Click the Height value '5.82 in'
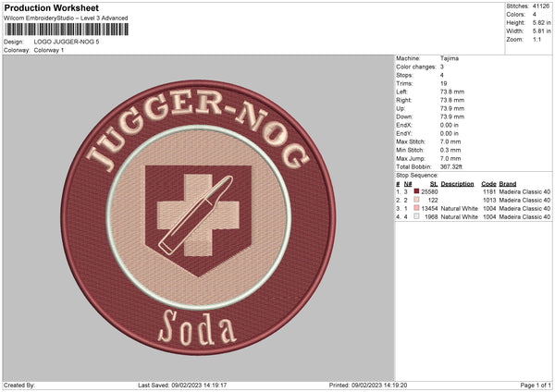Viewport: 555px width, 392px height. tap(541, 22)
